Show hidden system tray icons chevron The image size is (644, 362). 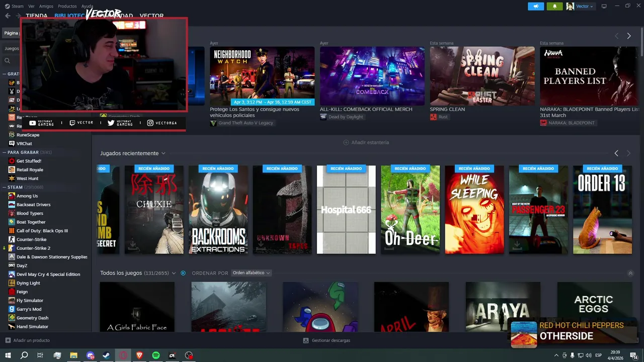[x=556, y=355]
